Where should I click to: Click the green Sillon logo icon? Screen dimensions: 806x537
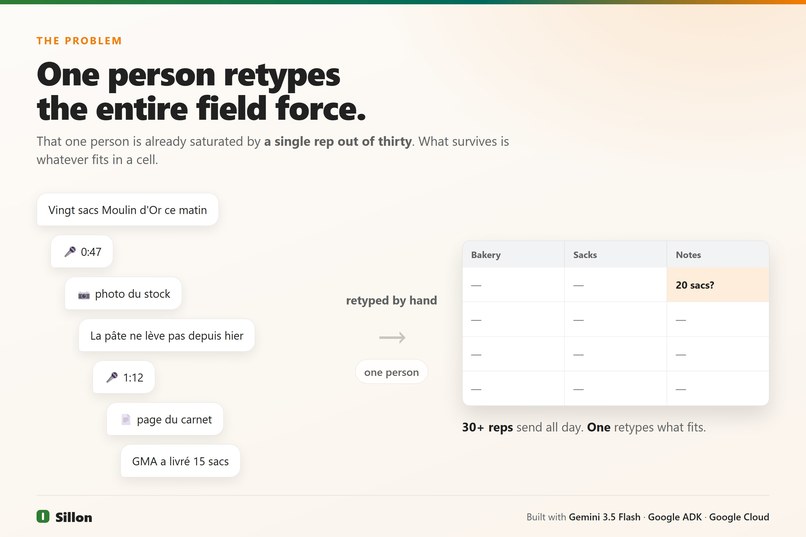click(x=43, y=516)
